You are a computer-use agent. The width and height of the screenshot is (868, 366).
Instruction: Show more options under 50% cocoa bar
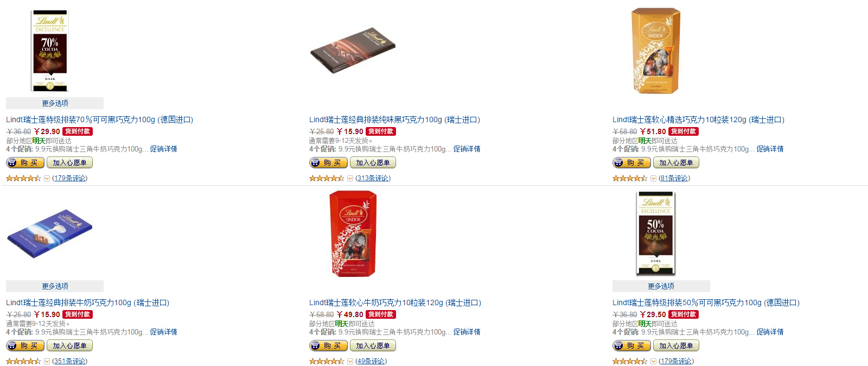[661, 286]
